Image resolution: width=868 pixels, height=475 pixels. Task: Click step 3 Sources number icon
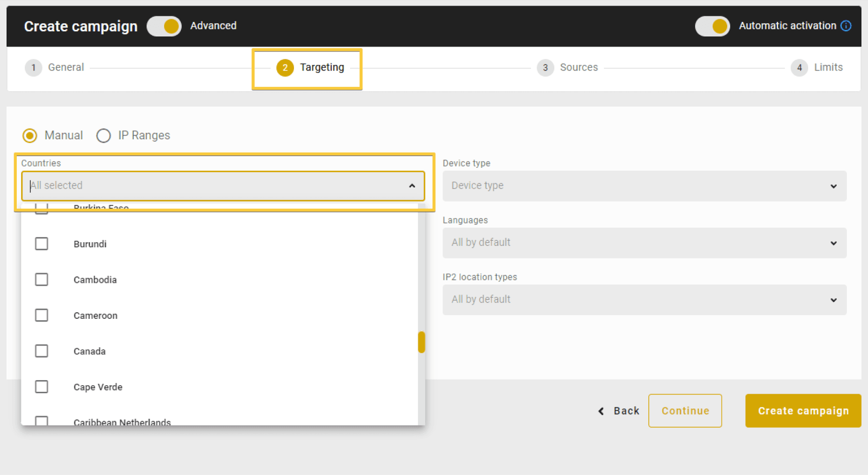[545, 68]
